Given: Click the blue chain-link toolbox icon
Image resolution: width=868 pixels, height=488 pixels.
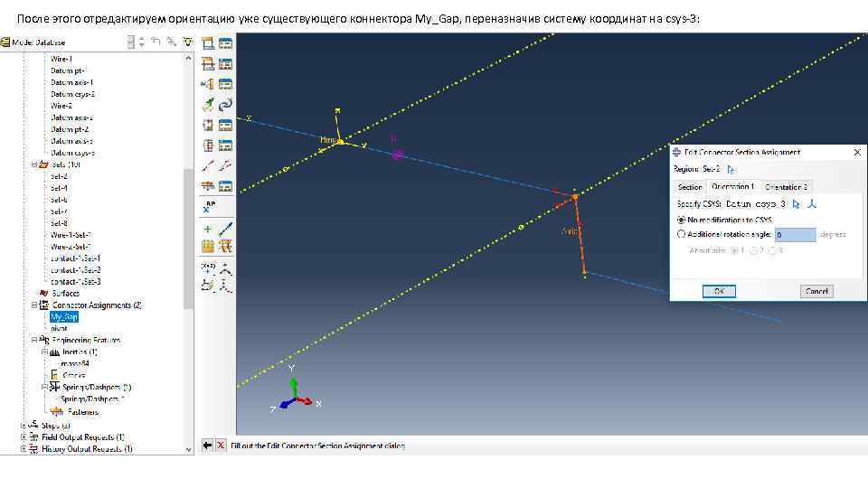Looking at the screenshot, I should point(225,104).
